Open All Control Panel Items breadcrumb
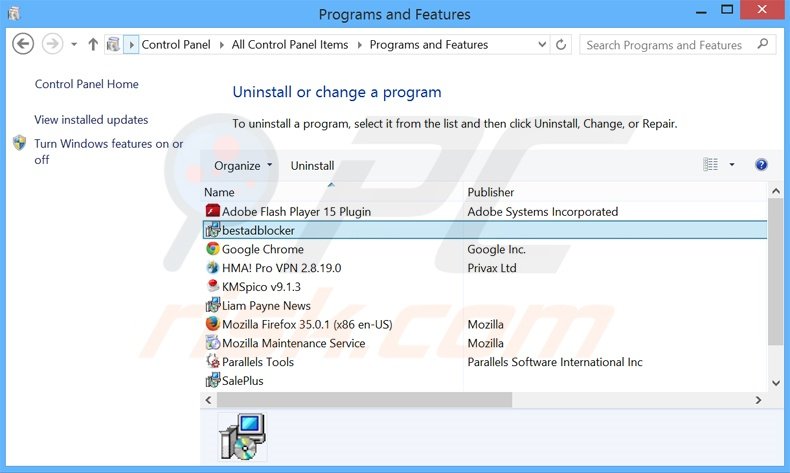This screenshot has width=790, height=473. click(x=290, y=44)
